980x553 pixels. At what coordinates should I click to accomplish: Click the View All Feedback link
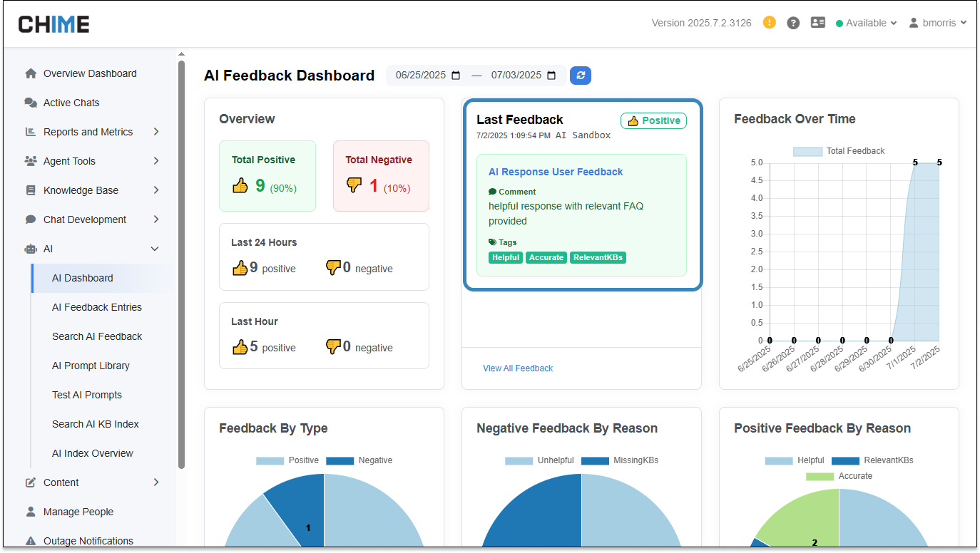pos(518,368)
